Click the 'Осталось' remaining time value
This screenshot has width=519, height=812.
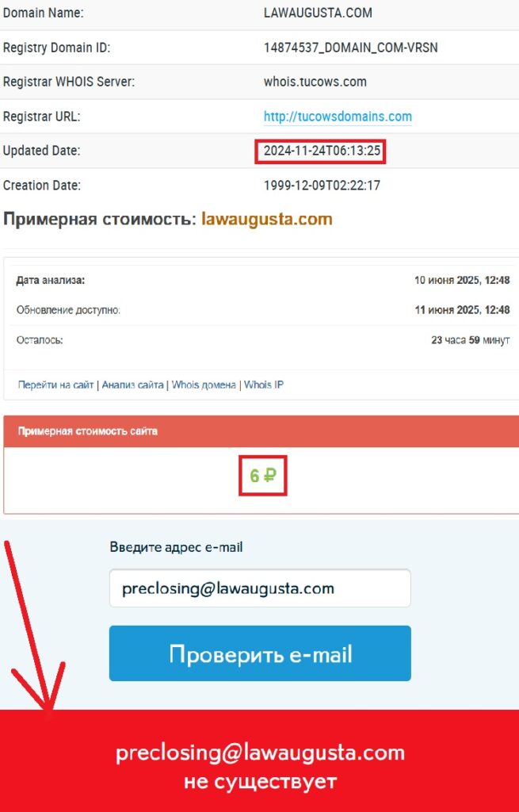click(471, 340)
